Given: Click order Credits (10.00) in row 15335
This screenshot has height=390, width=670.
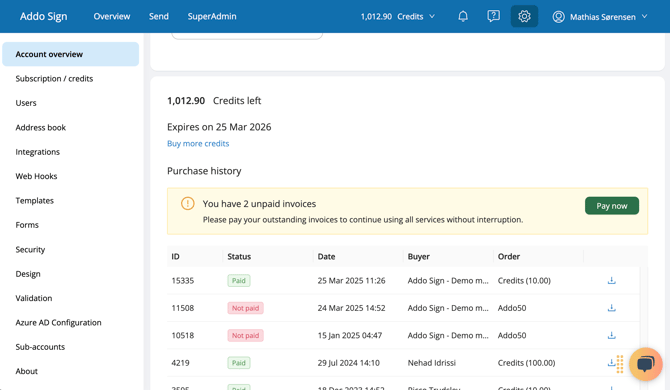Looking at the screenshot, I should pos(524,281).
